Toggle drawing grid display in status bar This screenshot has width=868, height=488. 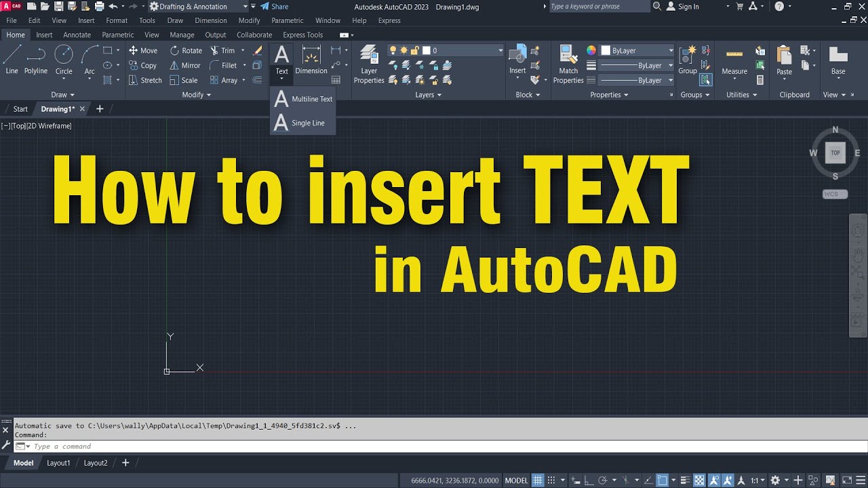pos(538,481)
